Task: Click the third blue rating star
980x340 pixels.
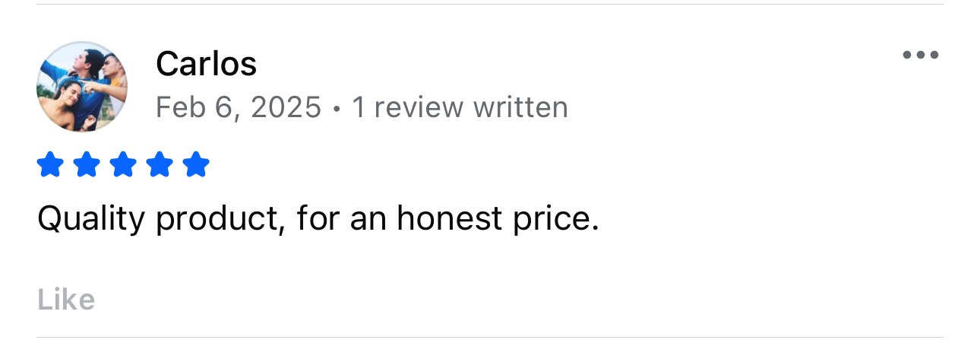Action: click(122, 164)
